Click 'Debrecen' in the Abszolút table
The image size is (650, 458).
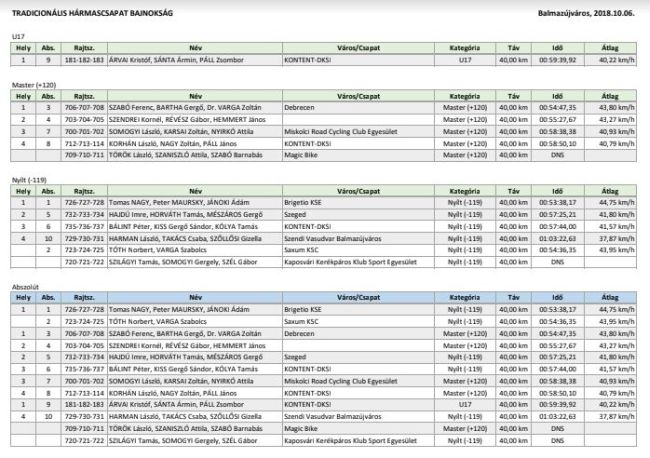[x=299, y=333]
